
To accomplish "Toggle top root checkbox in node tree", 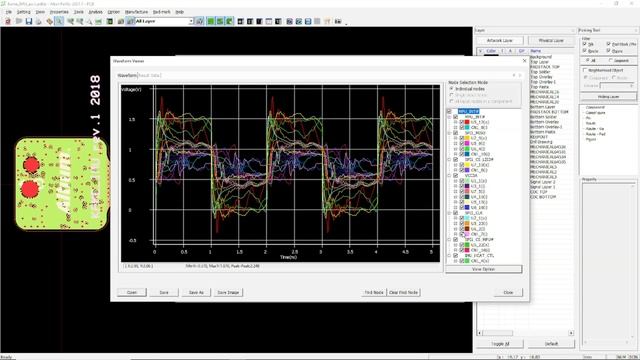I will (x=449, y=111).
